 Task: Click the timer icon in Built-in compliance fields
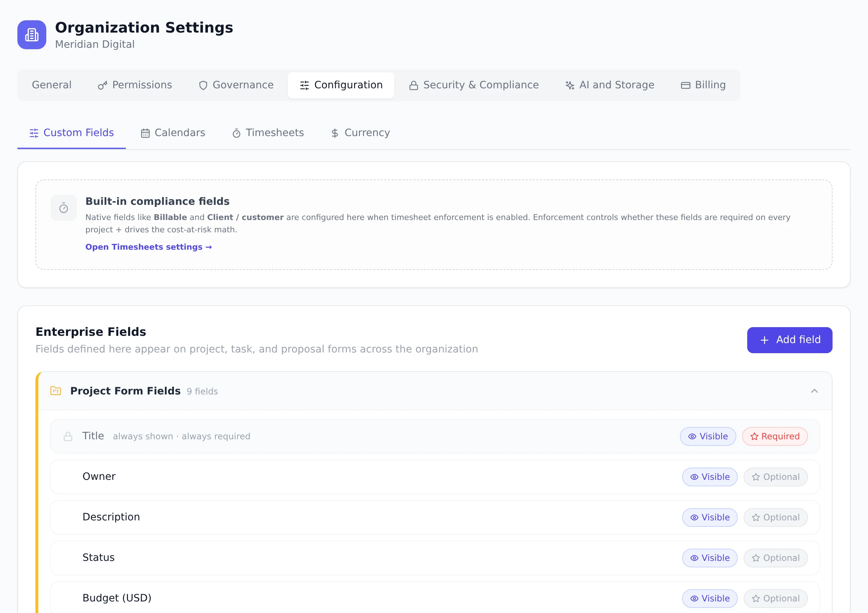point(64,208)
